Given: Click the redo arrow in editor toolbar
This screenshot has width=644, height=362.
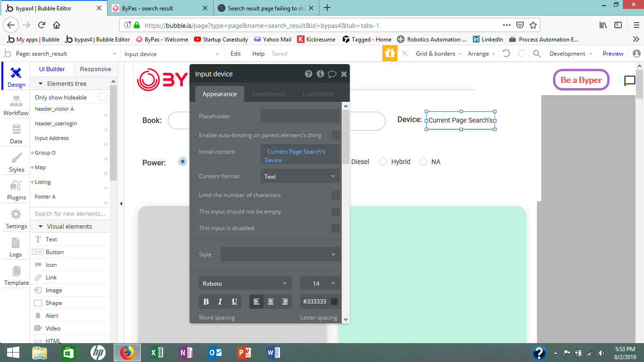Looking at the screenshot, I should (521, 54).
